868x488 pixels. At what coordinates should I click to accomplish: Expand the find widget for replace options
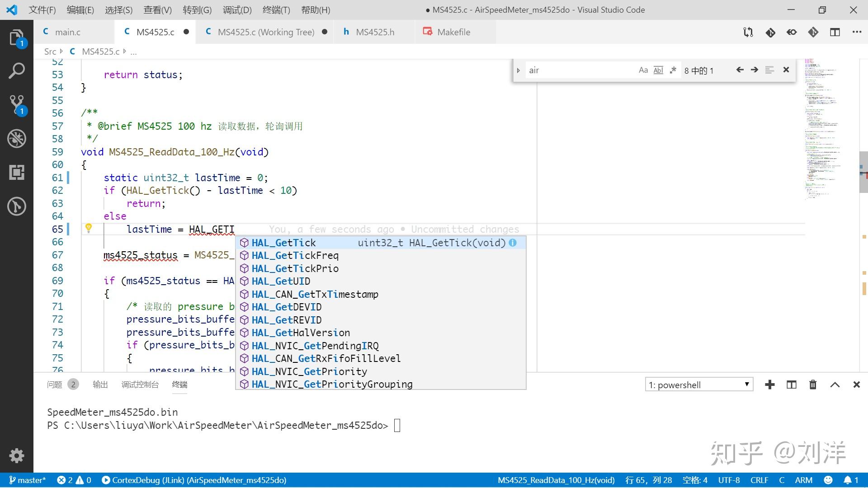(x=519, y=70)
